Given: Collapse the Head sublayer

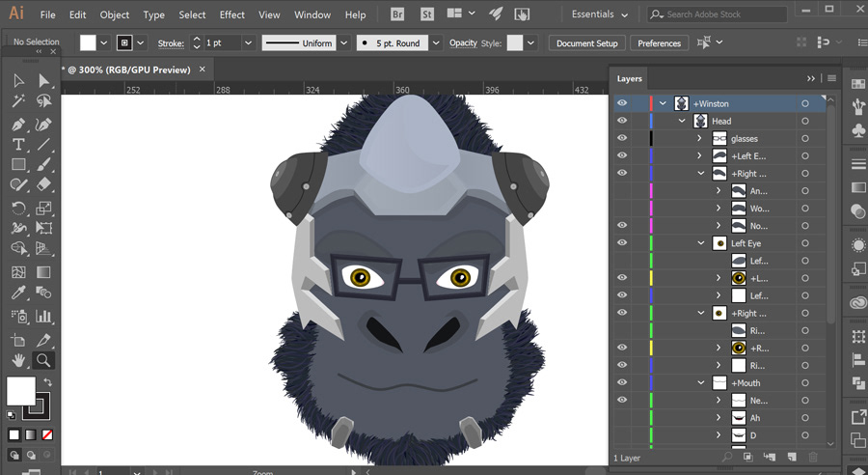Looking at the screenshot, I should coord(682,121).
